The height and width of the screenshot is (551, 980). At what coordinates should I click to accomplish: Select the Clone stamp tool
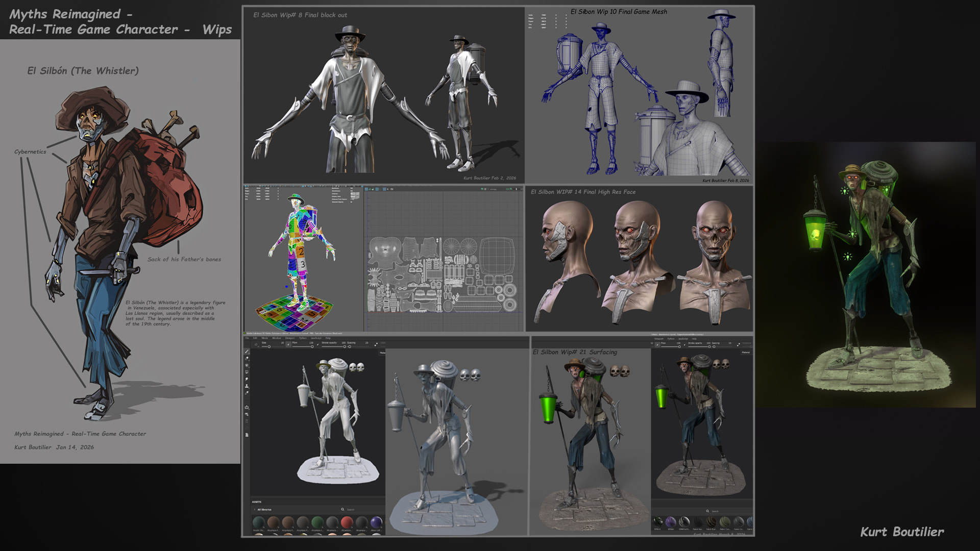[x=247, y=386]
